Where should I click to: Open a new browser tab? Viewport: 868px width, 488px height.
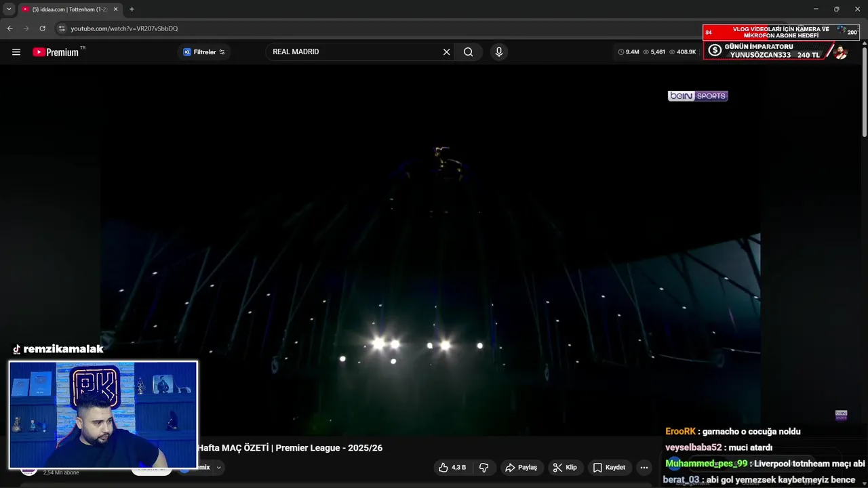click(x=132, y=9)
